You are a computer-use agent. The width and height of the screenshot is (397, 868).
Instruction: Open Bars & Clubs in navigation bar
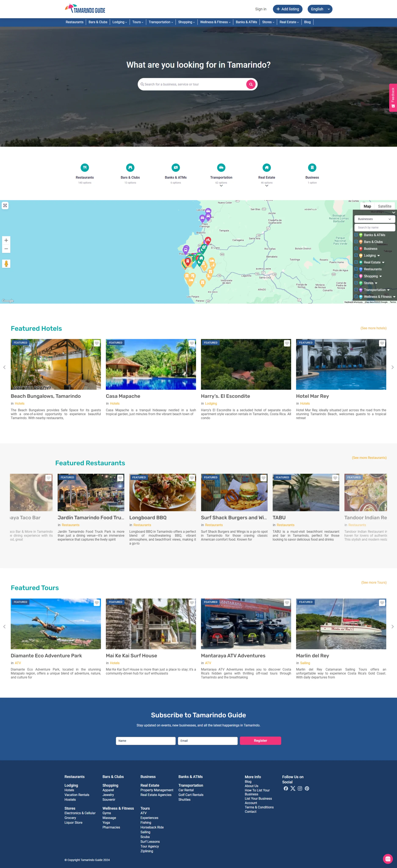pos(98,22)
